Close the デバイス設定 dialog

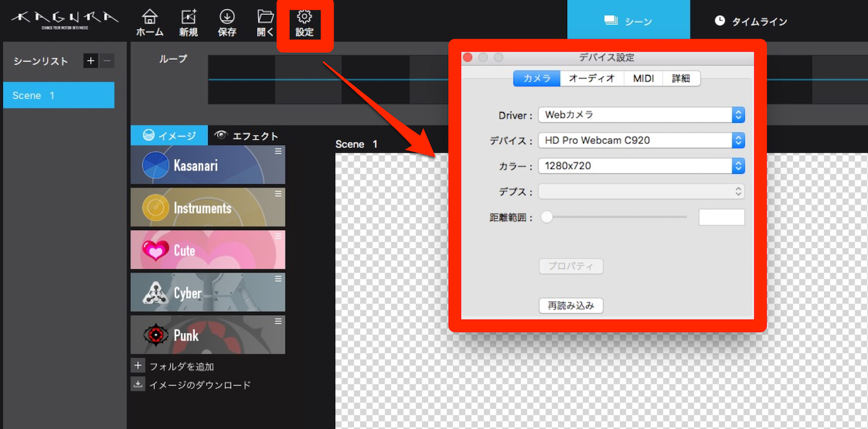tap(467, 58)
